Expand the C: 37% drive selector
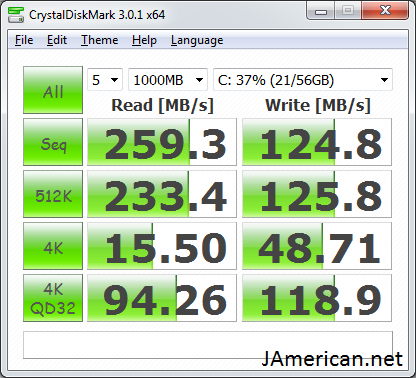 point(303,80)
